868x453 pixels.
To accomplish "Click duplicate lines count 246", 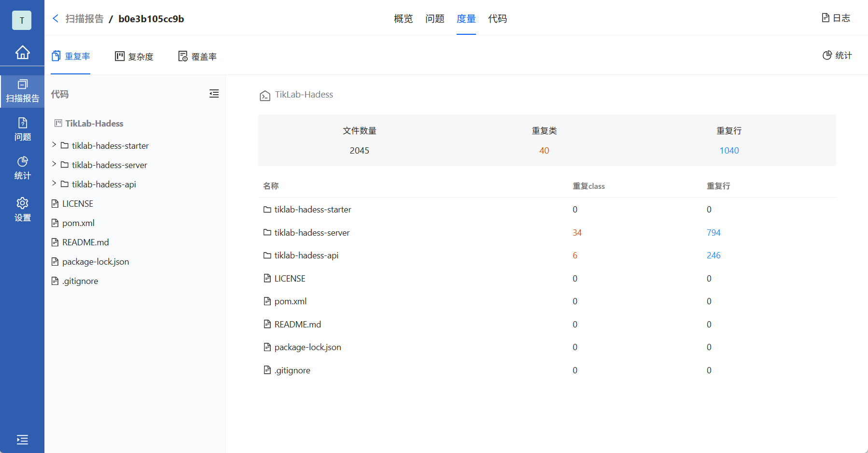I will [714, 255].
